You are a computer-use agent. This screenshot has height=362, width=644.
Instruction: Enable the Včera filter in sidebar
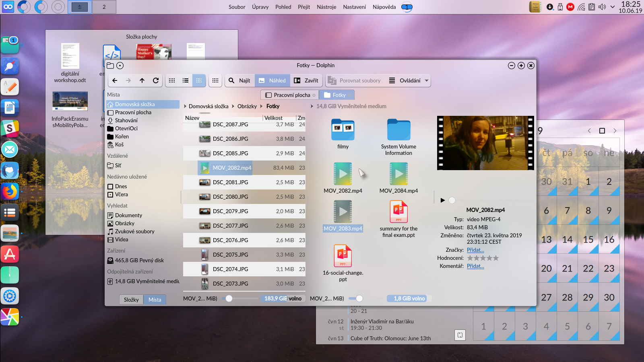[122, 194]
